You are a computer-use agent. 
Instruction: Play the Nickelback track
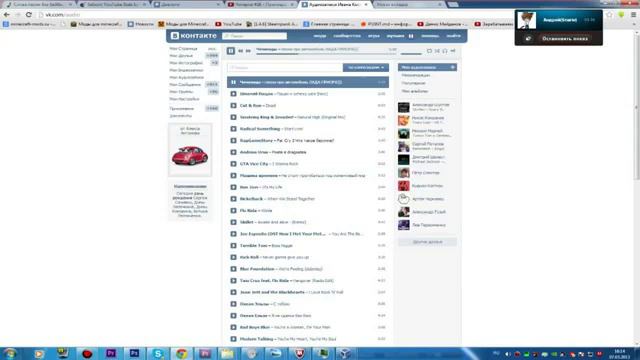tap(233, 199)
